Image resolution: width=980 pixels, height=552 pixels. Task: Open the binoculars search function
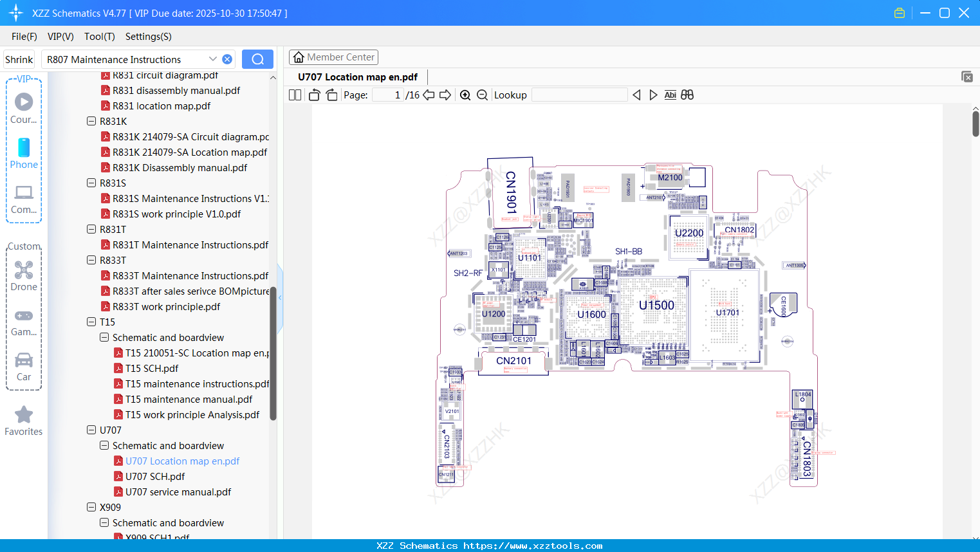coord(686,95)
